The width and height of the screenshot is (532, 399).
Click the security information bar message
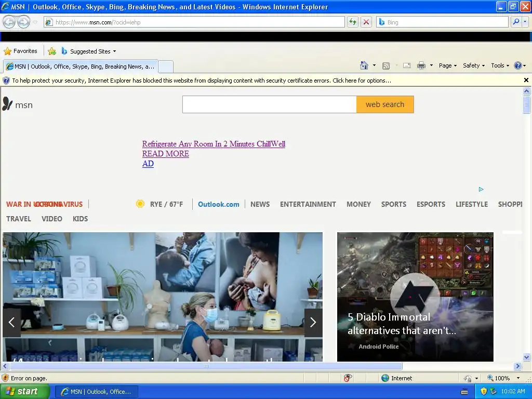coord(202,81)
